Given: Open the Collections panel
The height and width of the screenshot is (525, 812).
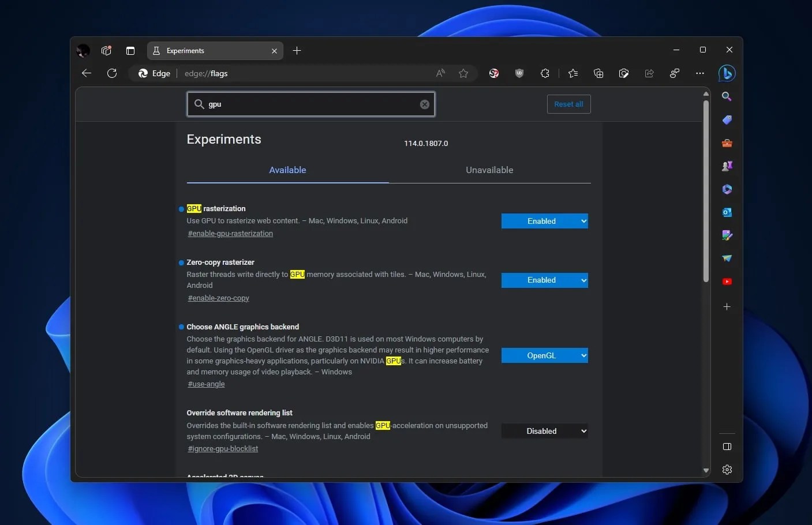Looking at the screenshot, I should pos(598,73).
